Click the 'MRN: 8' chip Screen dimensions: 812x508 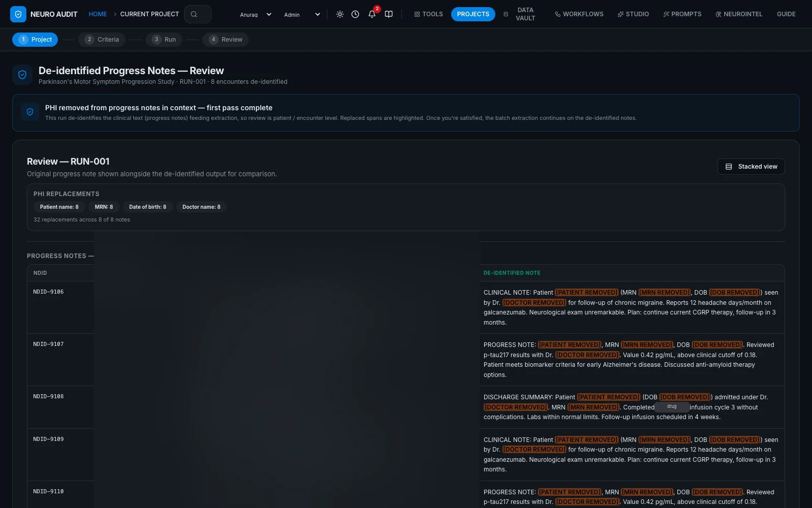click(x=104, y=207)
